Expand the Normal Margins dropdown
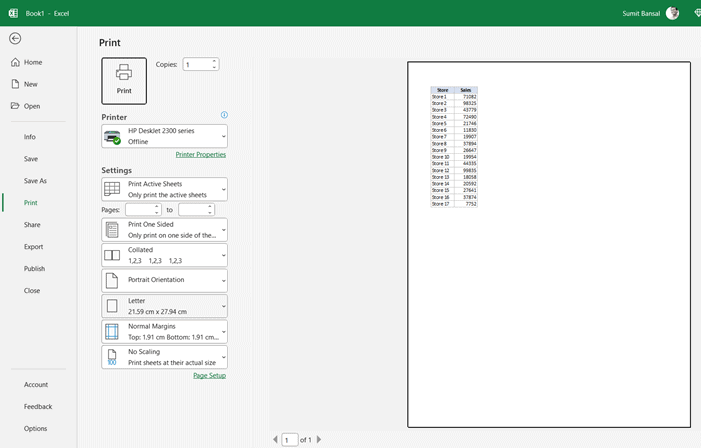 [164, 331]
